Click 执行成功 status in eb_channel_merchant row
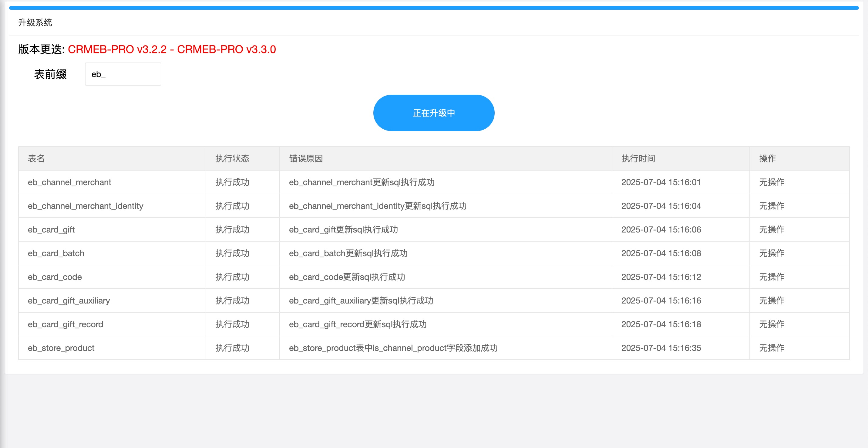Screen dimensions: 868x448 232,182
